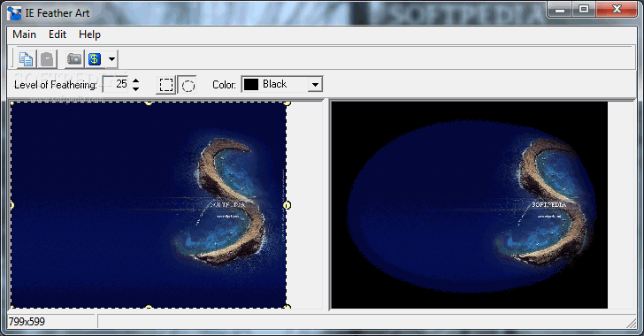
Task: Click the black color swatch
Action: (251, 84)
